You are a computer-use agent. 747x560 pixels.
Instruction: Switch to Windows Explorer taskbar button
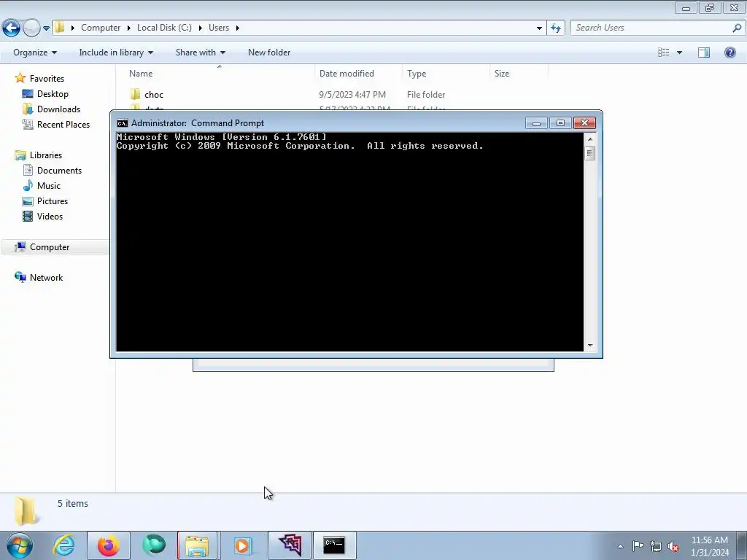pos(197,545)
